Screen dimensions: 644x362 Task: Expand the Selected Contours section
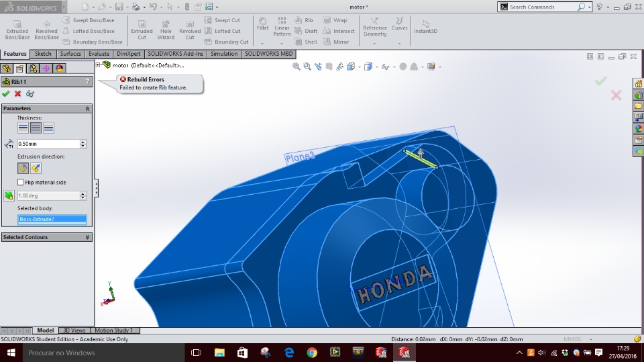(x=87, y=237)
